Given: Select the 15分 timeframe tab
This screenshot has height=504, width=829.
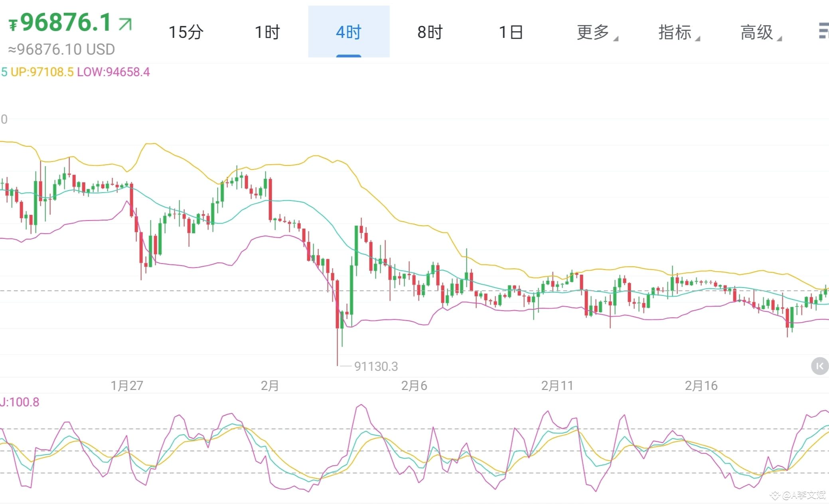Looking at the screenshot, I should (x=186, y=32).
